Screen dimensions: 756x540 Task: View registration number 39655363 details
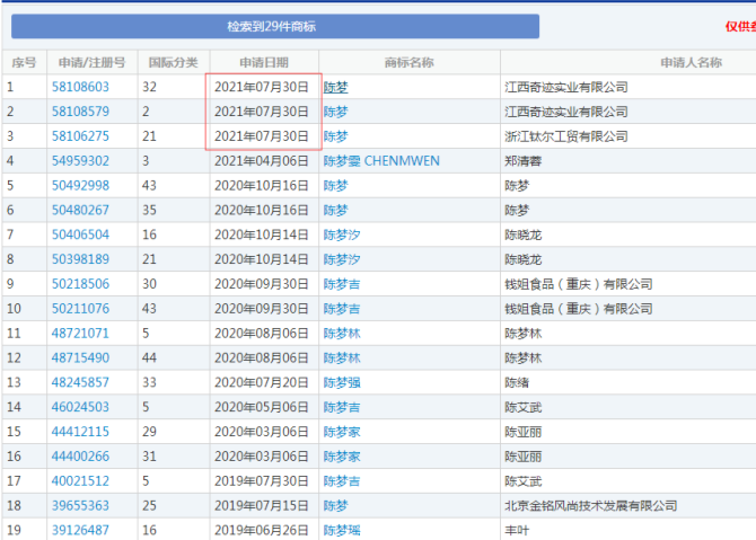[80, 506]
